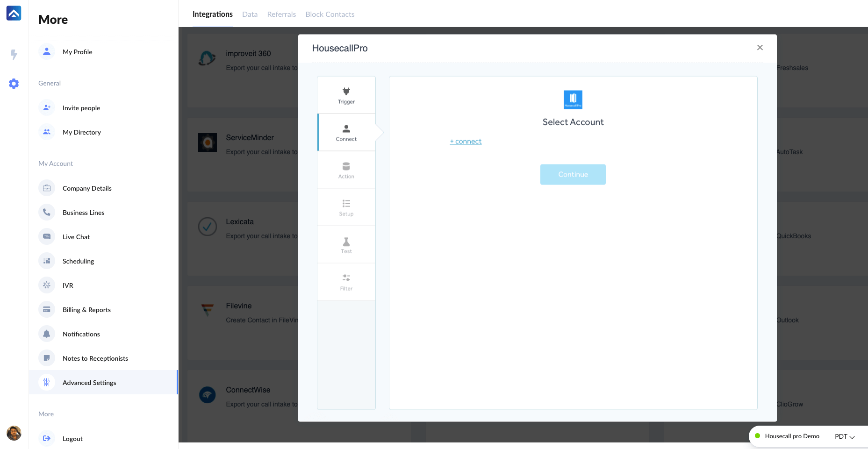Viewport: 868px width, 449px height.
Task: Open Notifications settings
Action: pos(81,334)
